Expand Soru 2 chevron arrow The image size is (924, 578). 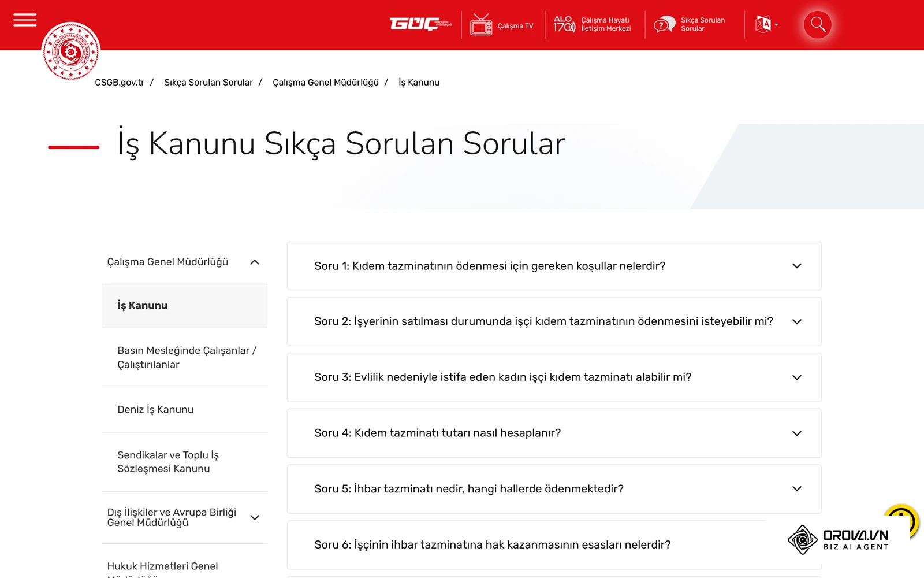coord(797,321)
